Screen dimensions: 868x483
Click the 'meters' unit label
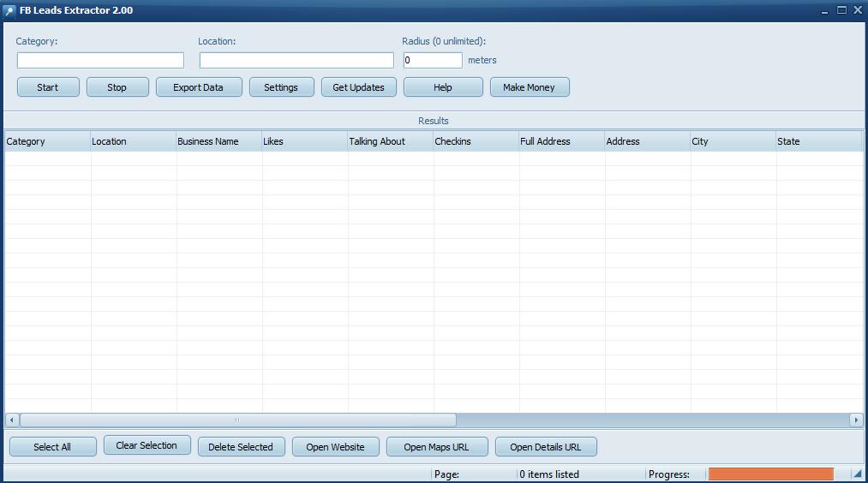pyautogui.click(x=482, y=60)
